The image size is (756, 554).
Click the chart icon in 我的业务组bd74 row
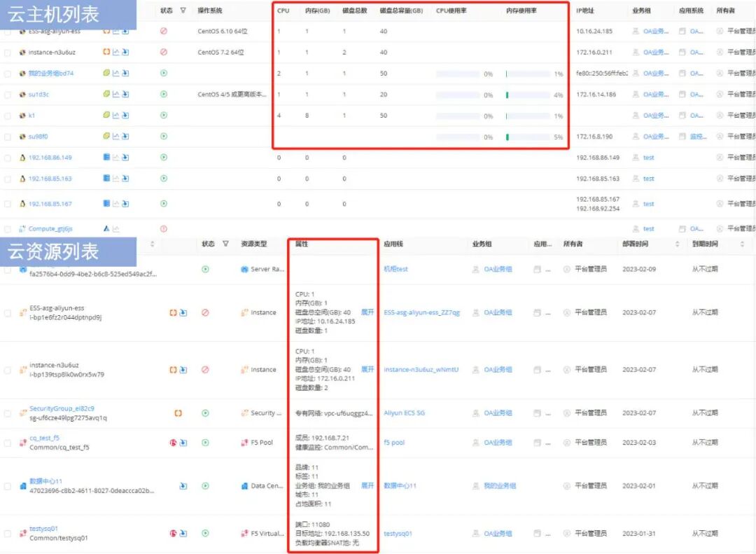(115, 74)
